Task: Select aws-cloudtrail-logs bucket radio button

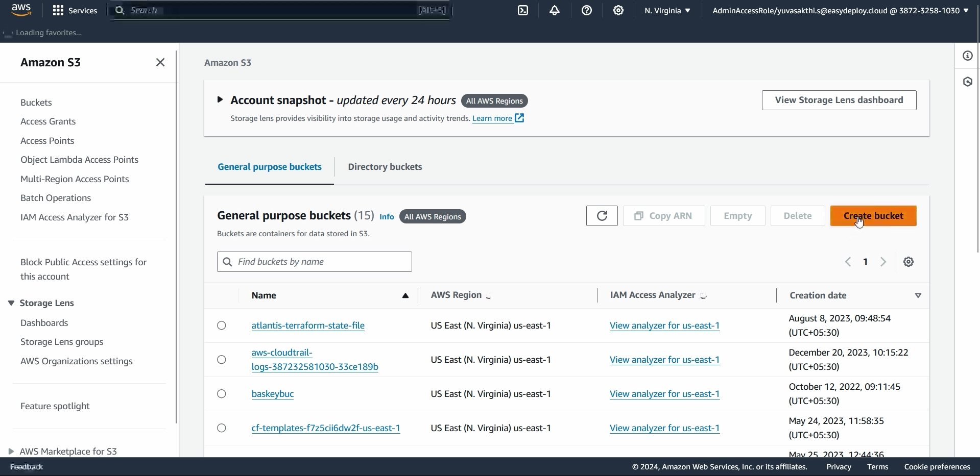Action: (x=222, y=360)
